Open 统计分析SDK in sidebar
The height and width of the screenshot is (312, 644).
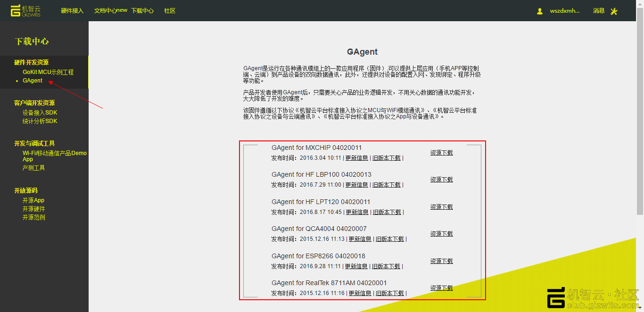point(40,121)
